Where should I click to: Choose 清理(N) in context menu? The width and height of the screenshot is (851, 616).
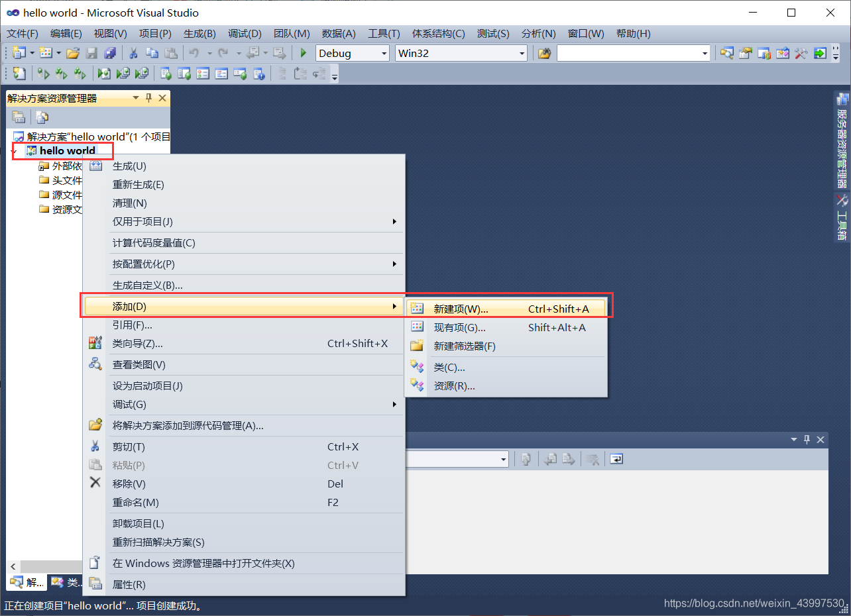244,203
